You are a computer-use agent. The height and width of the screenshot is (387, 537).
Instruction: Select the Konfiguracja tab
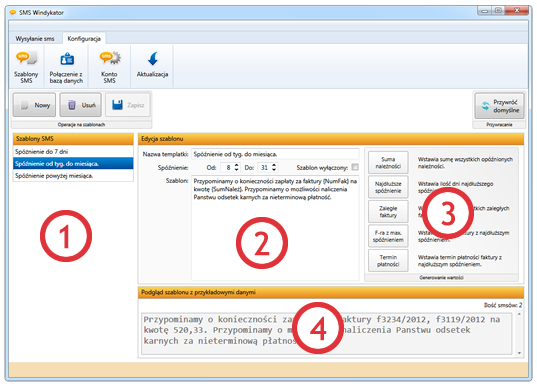tap(84, 39)
